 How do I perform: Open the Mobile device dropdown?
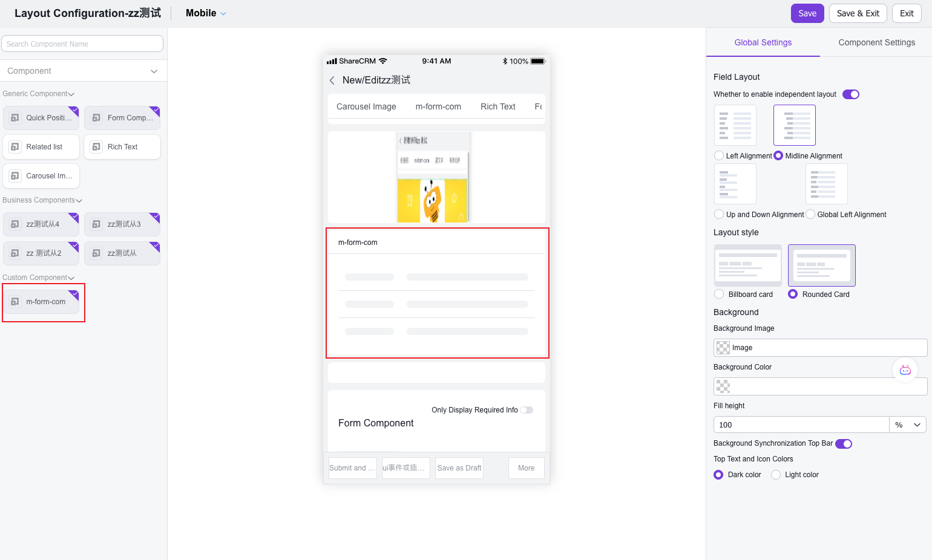point(206,13)
